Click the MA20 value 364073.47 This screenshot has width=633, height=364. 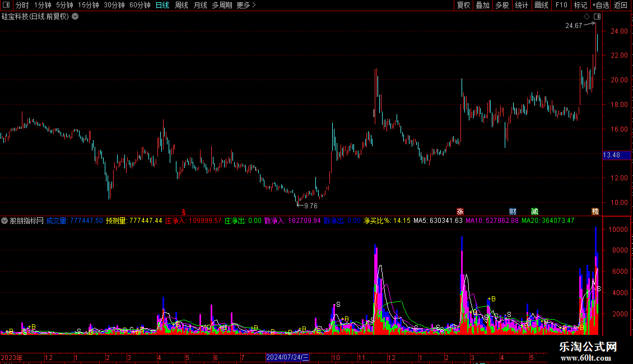point(558,221)
